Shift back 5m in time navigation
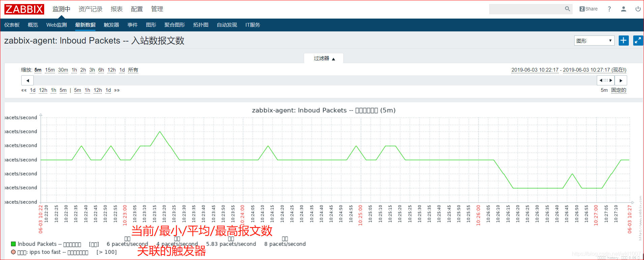 [63, 90]
